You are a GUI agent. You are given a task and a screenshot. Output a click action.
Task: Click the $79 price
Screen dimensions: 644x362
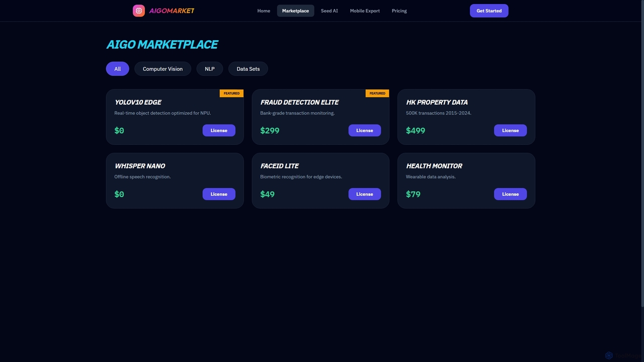(413, 195)
